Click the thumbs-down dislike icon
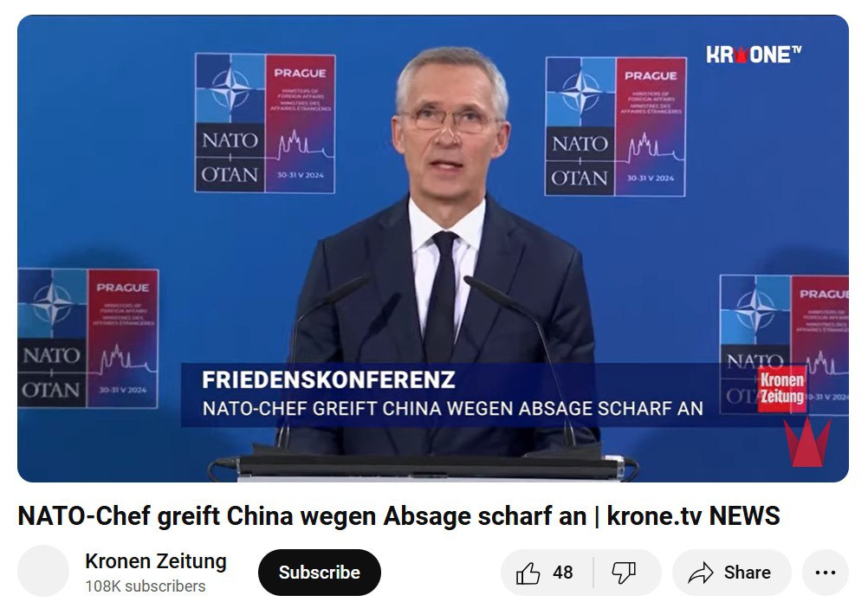 pyautogui.click(x=624, y=573)
